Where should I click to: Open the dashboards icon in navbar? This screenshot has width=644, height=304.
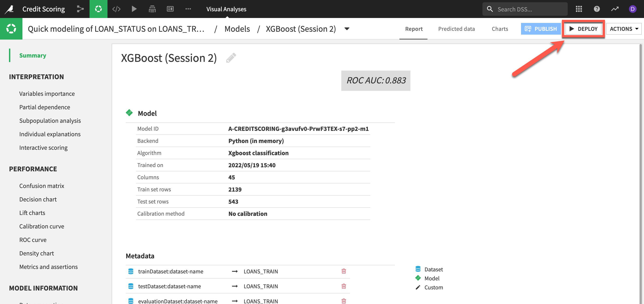(170, 9)
